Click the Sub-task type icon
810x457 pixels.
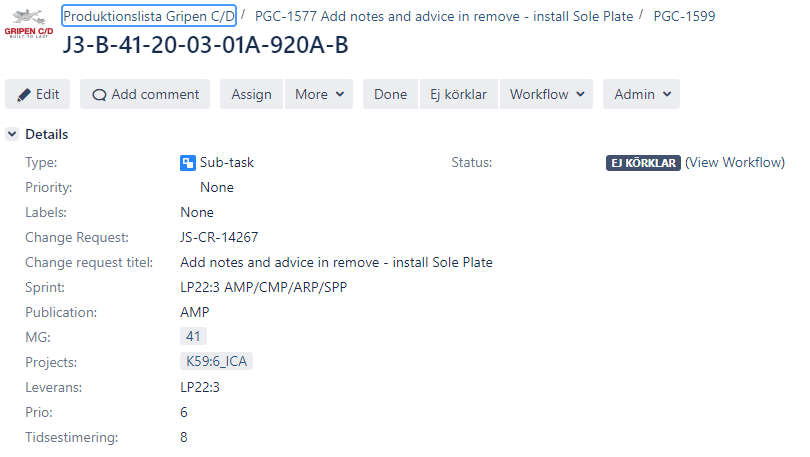pyautogui.click(x=188, y=163)
